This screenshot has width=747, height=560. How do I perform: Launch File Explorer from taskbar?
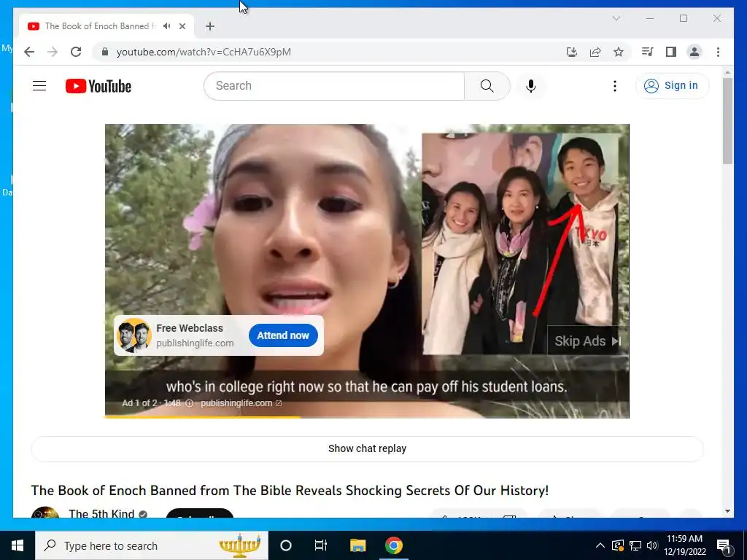(x=357, y=545)
